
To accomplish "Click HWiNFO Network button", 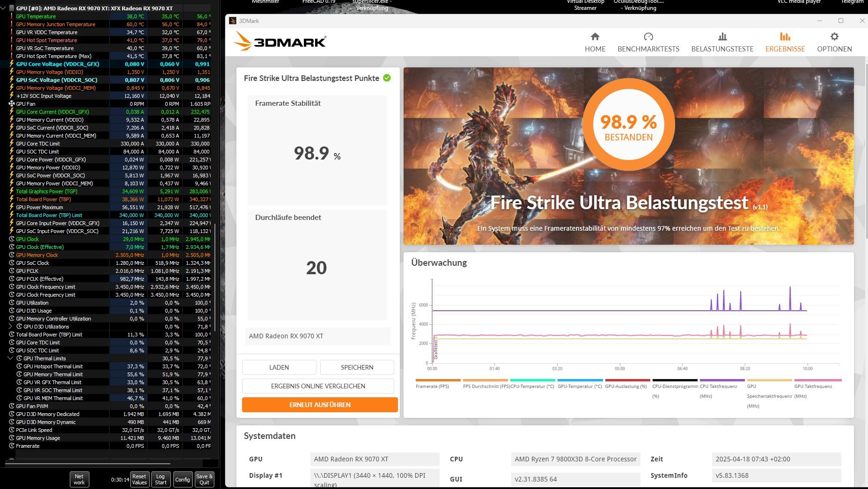I will point(79,479).
